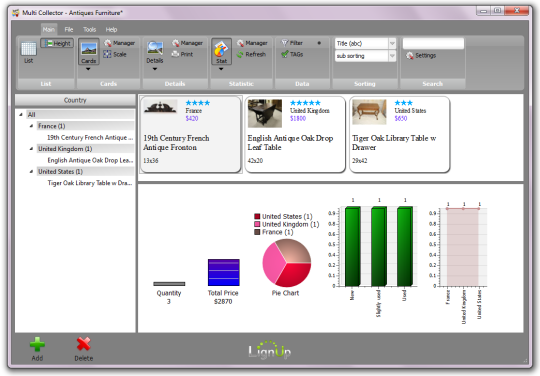The width and height of the screenshot is (540, 376).
Task: Click the four-star rating on France card
Action: [x=198, y=103]
